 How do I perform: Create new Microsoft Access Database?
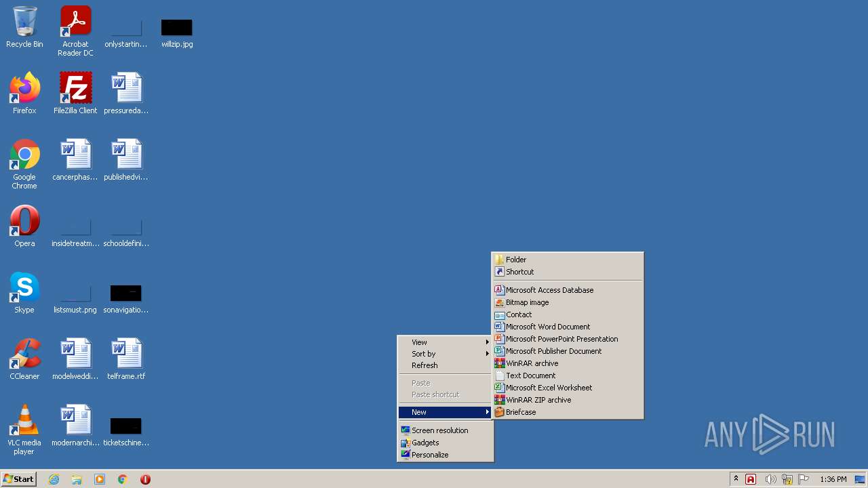coord(568,290)
